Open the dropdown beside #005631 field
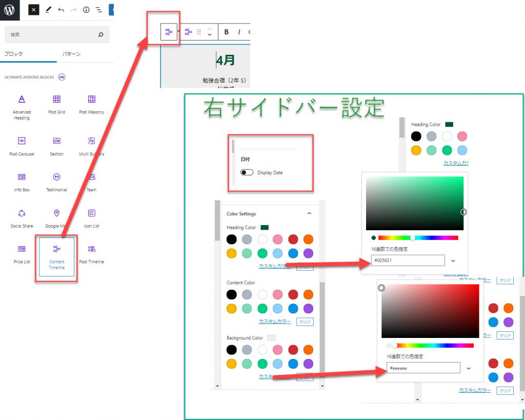Image resolution: width=525 pixels, height=420 pixels. (453, 261)
